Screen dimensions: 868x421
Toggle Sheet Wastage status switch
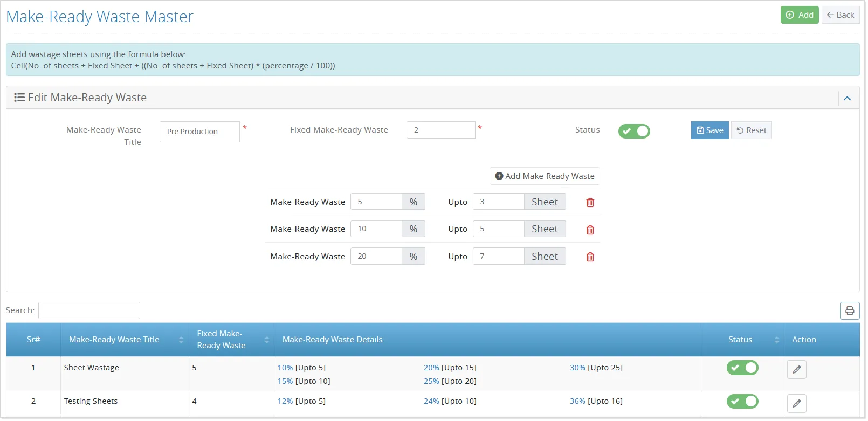(x=742, y=368)
